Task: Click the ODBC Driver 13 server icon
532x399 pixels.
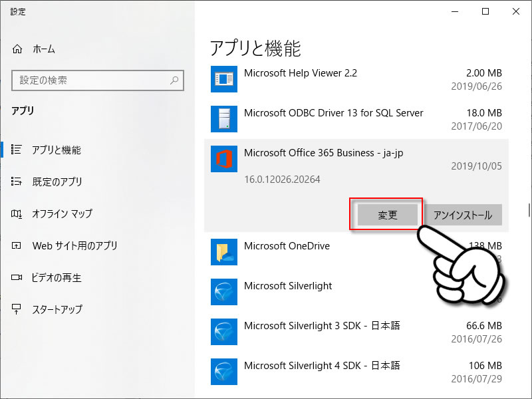Action: pos(224,119)
